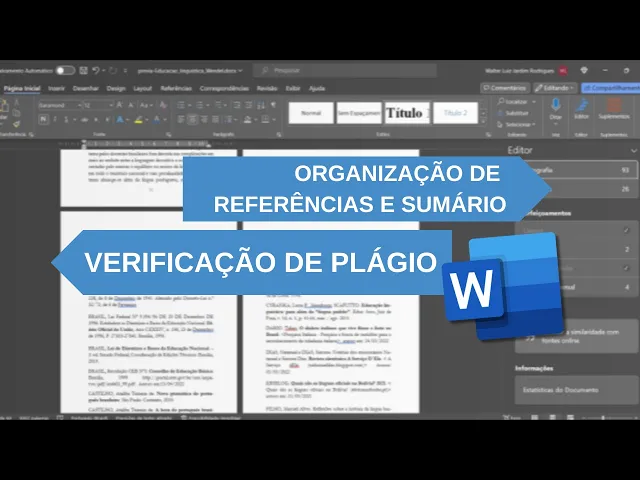Click the Substituir button
The width and height of the screenshot is (640, 480).
point(513,113)
